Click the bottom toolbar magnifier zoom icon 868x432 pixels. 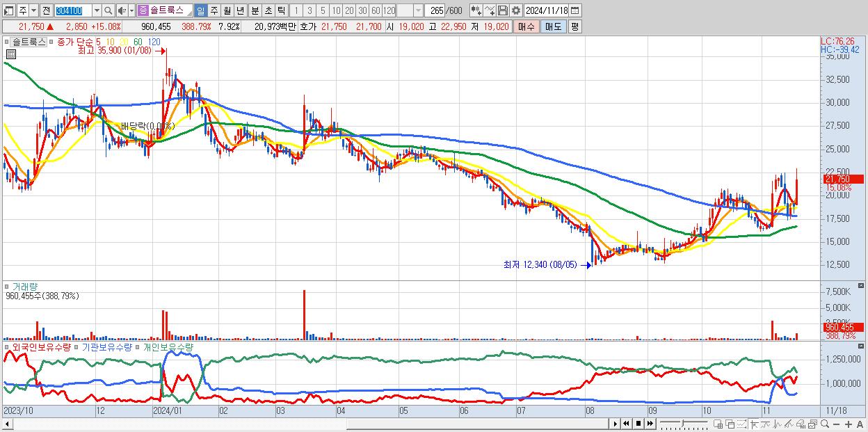click(824, 424)
